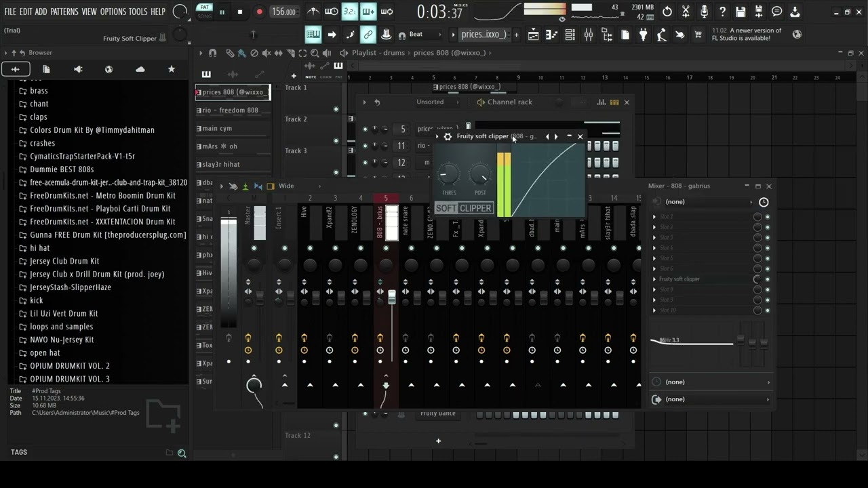The image size is (868, 488).
Task: Select the paint brush tool in playlist
Action: 242,53
